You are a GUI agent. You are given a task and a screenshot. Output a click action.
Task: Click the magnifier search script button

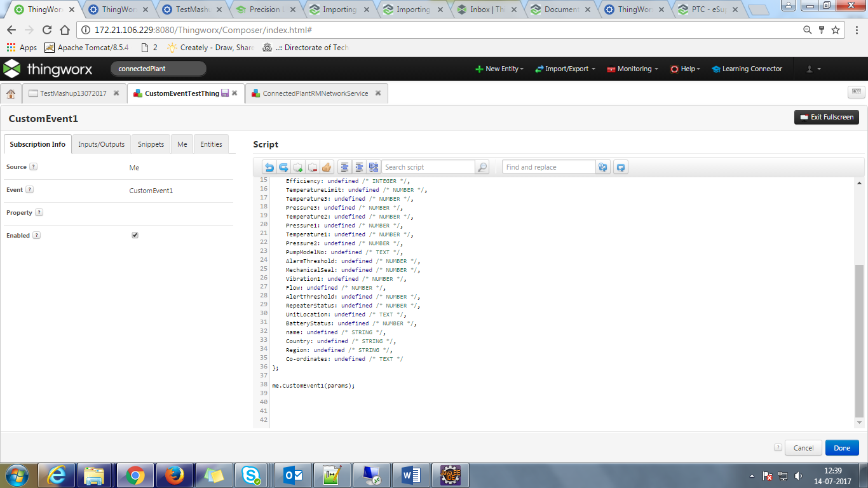482,167
